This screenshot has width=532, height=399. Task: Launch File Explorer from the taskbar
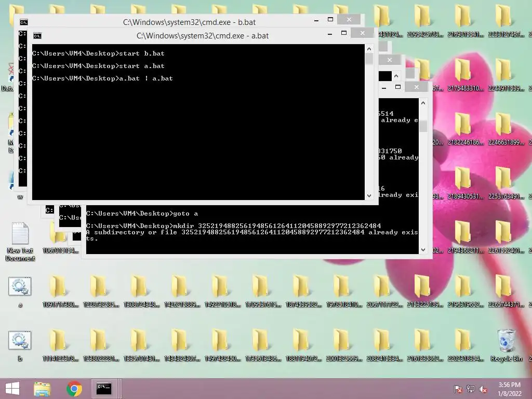[x=42, y=389]
